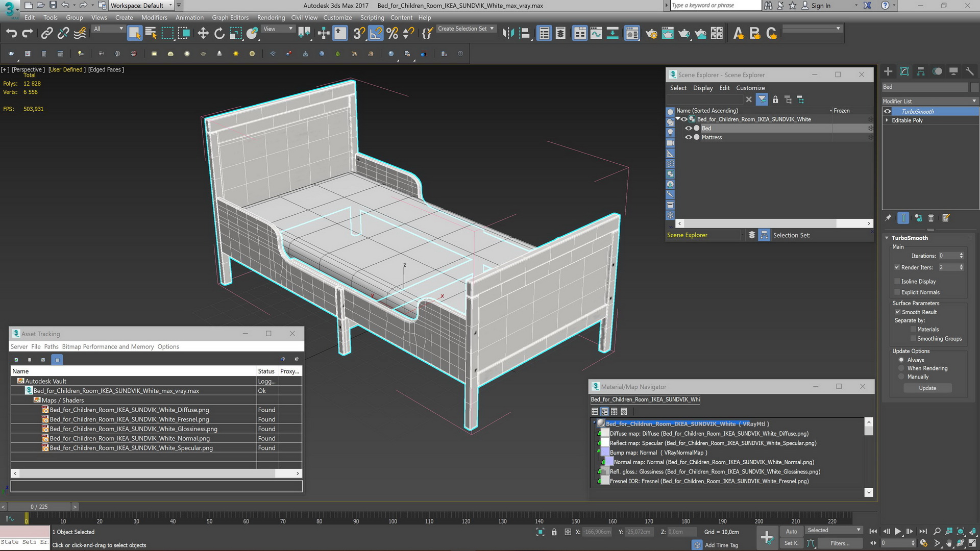Open the Modifier List dropdown
The height and width of the screenshot is (551, 980).
point(929,101)
